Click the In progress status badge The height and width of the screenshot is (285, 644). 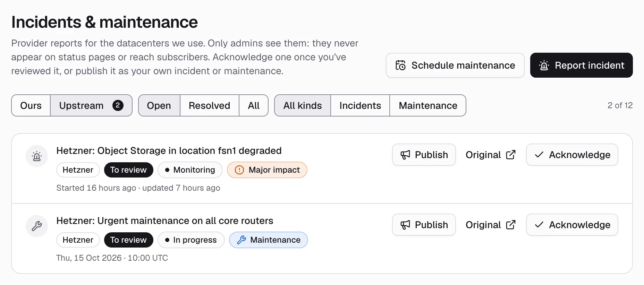[191, 240]
